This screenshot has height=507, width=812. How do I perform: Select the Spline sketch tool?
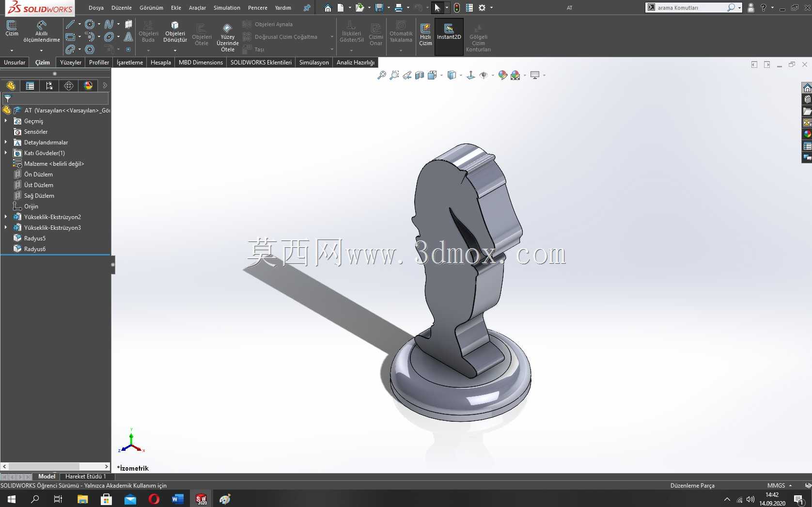click(109, 24)
